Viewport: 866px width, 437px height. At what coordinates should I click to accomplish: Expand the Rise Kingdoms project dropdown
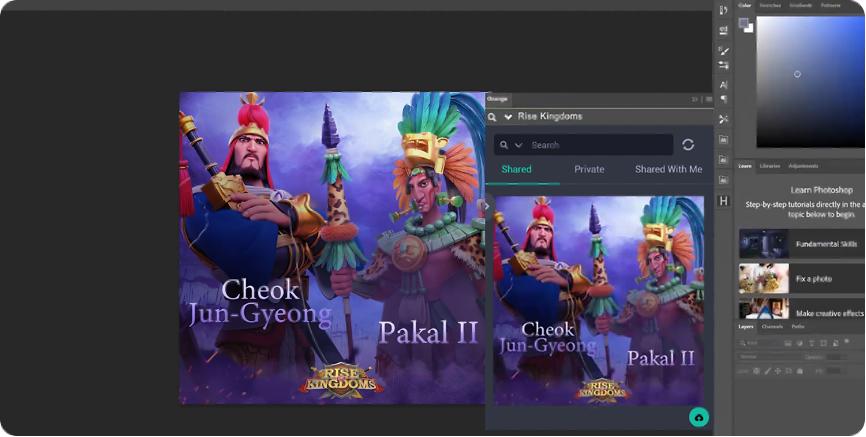click(x=508, y=117)
